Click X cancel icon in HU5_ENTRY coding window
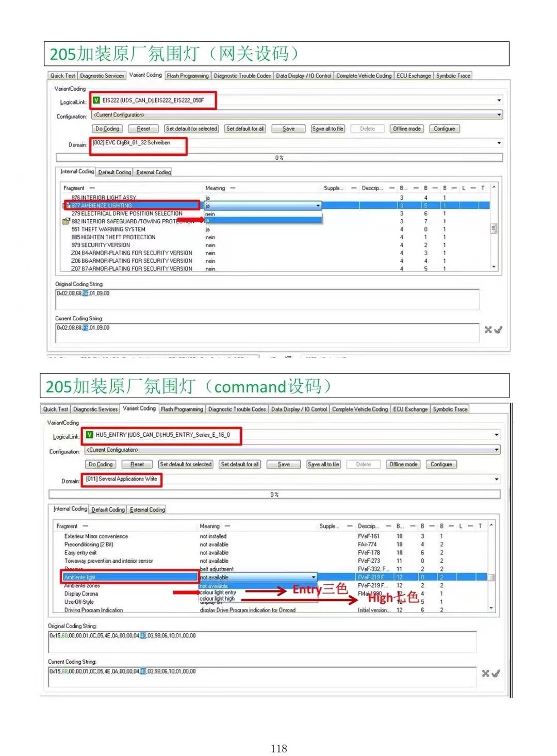 tap(485, 673)
